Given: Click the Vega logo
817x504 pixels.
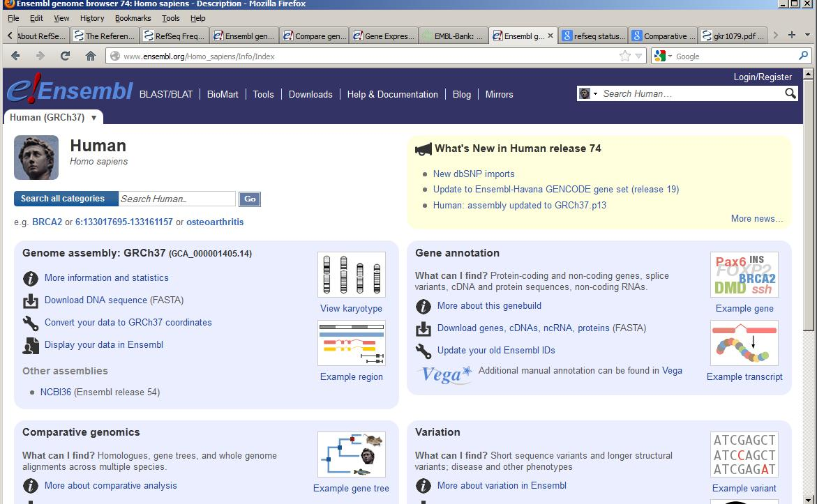Looking at the screenshot, I should coord(446,374).
